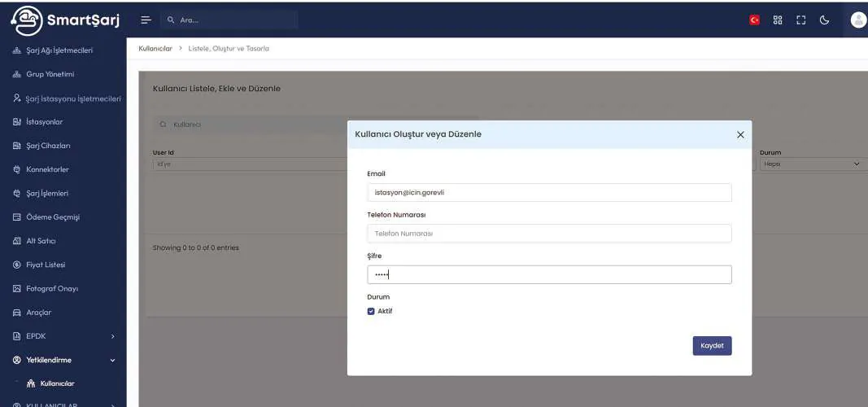Click heading Kullanıcı Listele, Ekle ve Düzenle

click(216, 89)
